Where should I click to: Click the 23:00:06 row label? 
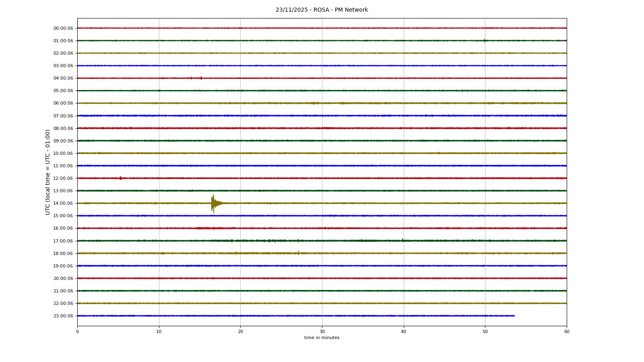pos(63,316)
